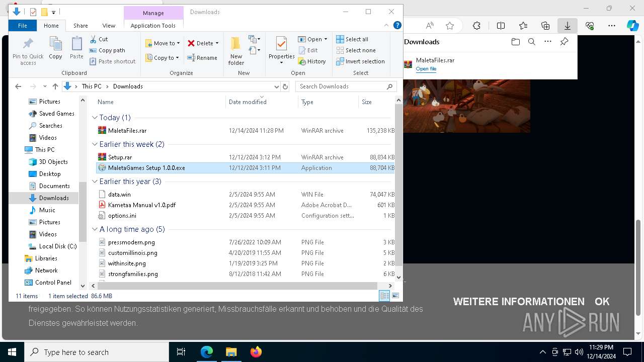Screen dimensions: 644x362
Task: Open downloads folder in Edge panel
Action: 515,42
